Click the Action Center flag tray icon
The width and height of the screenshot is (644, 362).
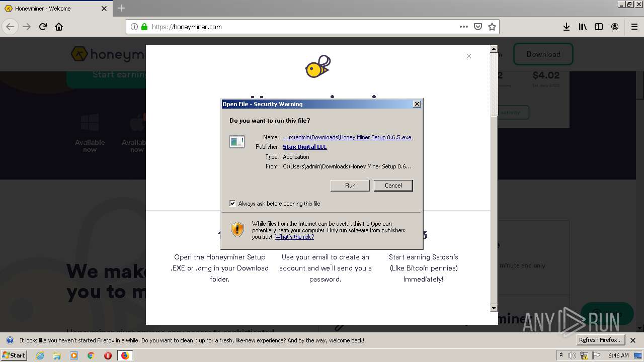(x=596, y=355)
